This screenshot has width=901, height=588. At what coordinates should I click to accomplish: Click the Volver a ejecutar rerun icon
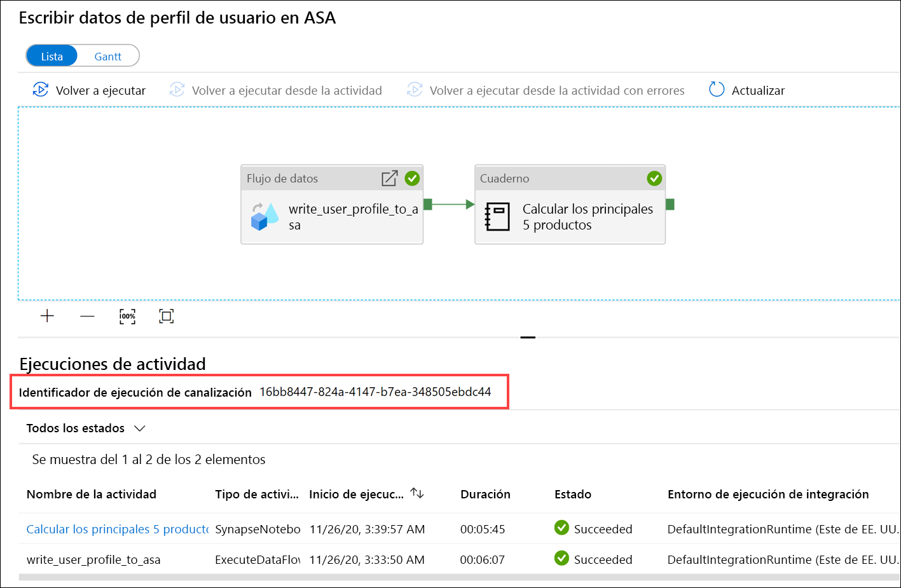40,90
